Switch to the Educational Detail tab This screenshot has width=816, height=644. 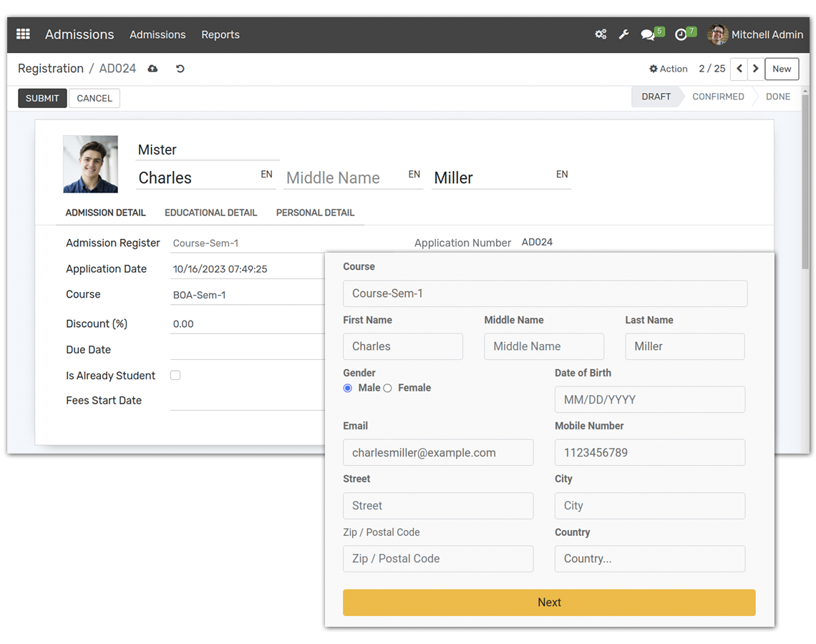(210, 213)
